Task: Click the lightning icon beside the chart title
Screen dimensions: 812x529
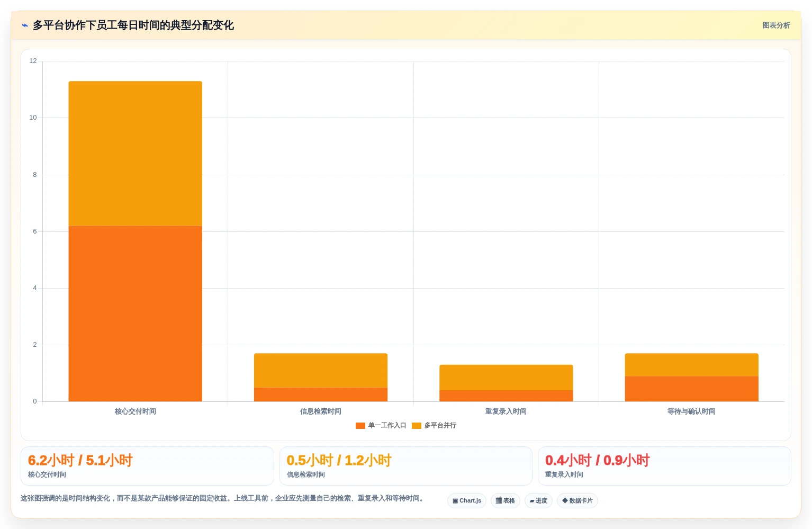Action: [24, 25]
